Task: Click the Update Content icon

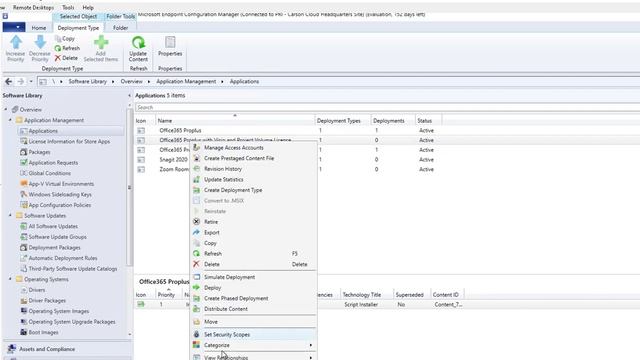Action: (138, 43)
